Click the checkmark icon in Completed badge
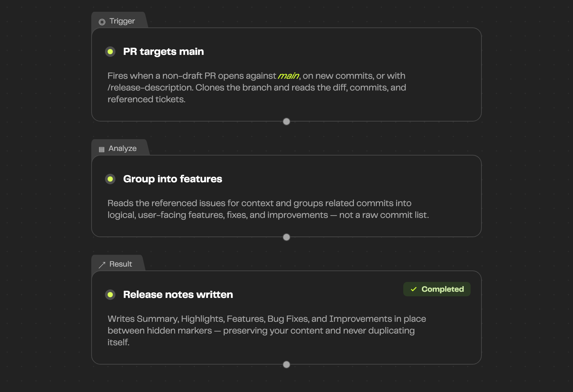The height and width of the screenshot is (392, 573). click(414, 289)
